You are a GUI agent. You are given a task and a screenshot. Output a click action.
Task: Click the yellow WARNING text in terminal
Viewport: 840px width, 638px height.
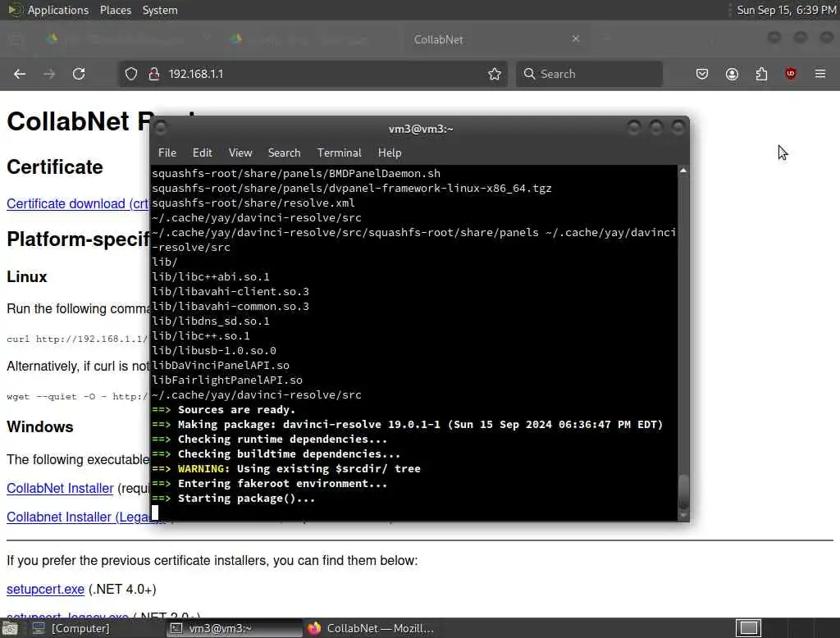pos(203,469)
